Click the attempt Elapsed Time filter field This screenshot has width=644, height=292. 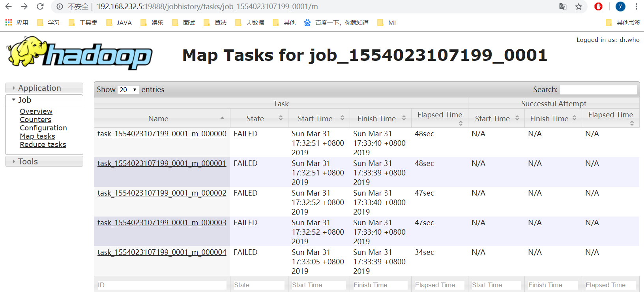[x=610, y=285]
